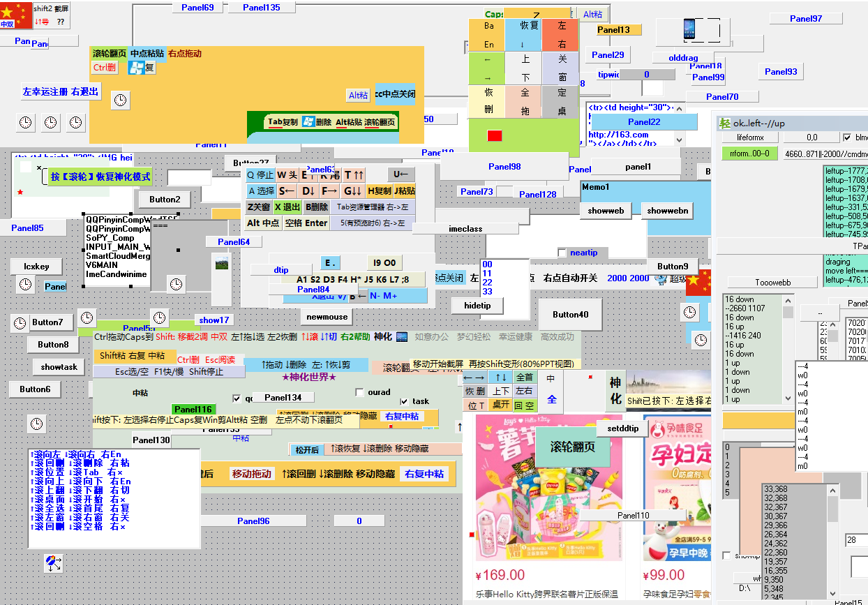This screenshot has width=868, height=605.
Task: Click the Windows logo beside 复
Action: click(x=137, y=68)
